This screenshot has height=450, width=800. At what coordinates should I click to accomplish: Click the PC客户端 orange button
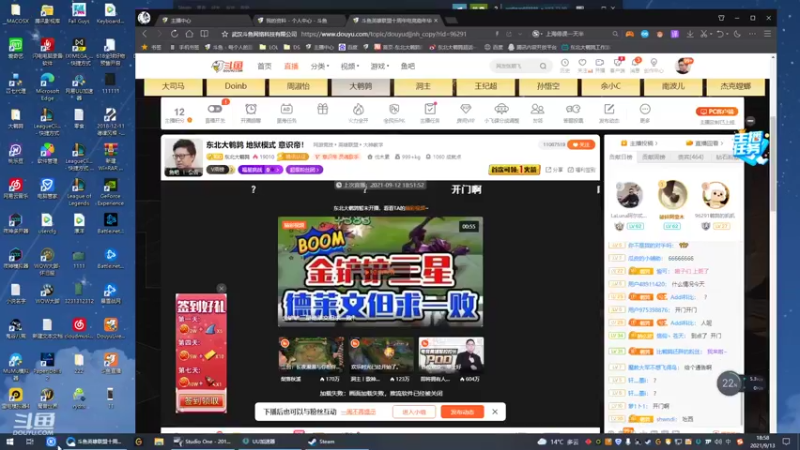(716, 111)
